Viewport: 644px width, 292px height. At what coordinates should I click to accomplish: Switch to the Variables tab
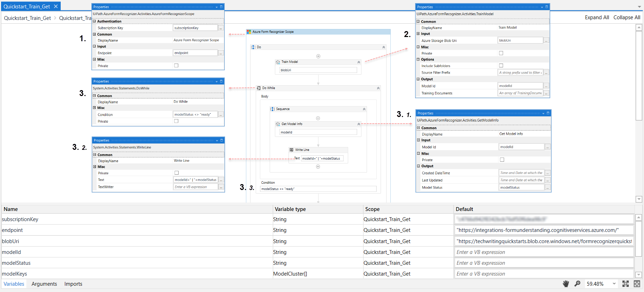[x=14, y=284]
